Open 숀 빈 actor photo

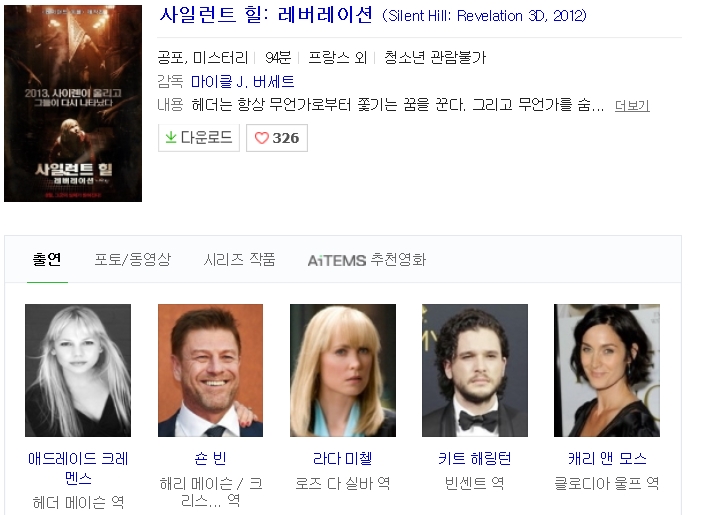pyautogui.click(x=210, y=370)
